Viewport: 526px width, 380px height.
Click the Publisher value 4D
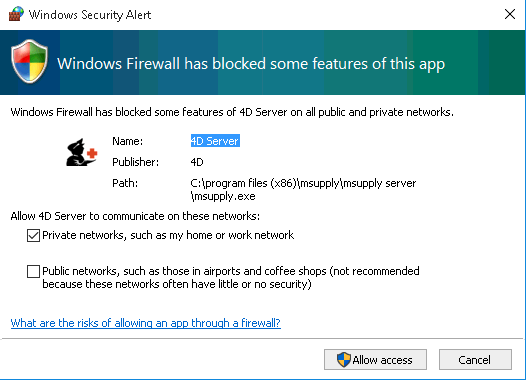pyautogui.click(x=197, y=162)
